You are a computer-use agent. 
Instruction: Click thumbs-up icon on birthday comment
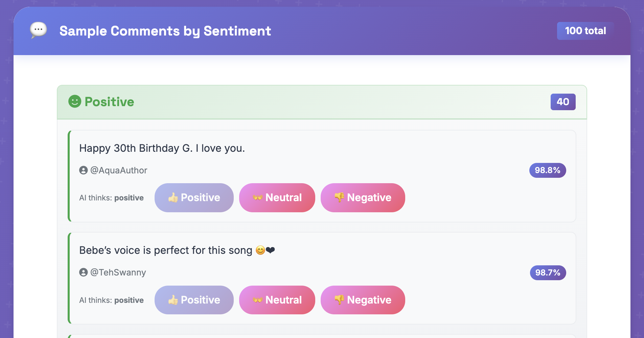[x=173, y=197]
